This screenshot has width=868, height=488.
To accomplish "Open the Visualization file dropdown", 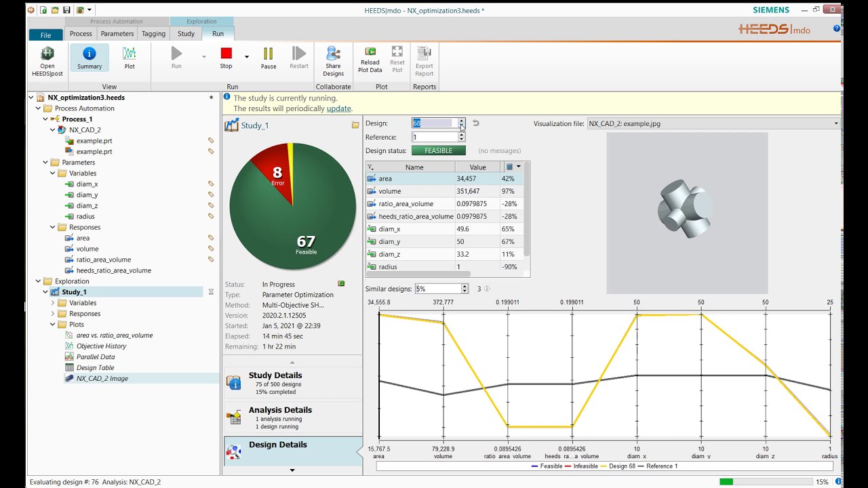I will pos(835,123).
